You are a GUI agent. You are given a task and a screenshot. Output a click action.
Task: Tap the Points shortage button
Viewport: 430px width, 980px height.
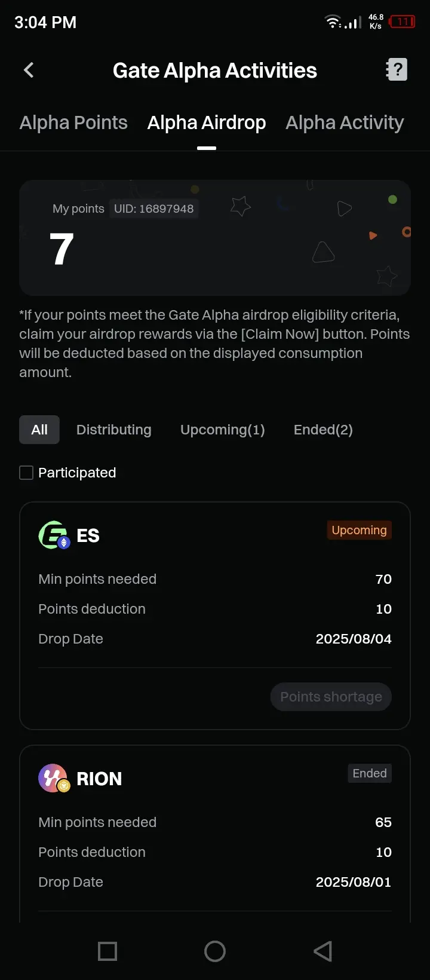pos(331,697)
